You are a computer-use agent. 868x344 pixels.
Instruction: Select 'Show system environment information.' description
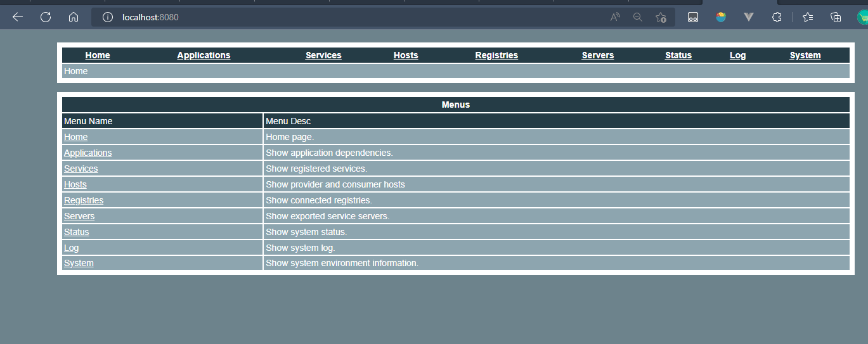coord(342,263)
